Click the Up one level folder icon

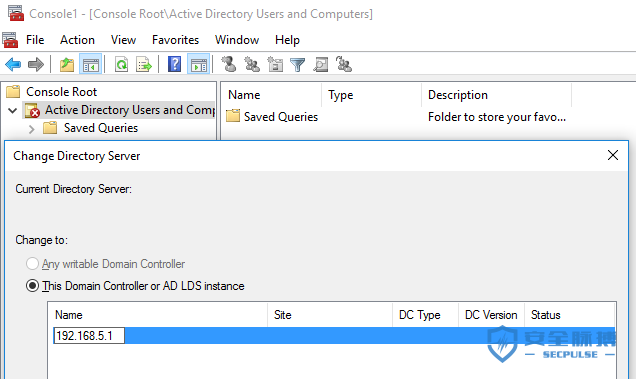(x=67, y=65)
